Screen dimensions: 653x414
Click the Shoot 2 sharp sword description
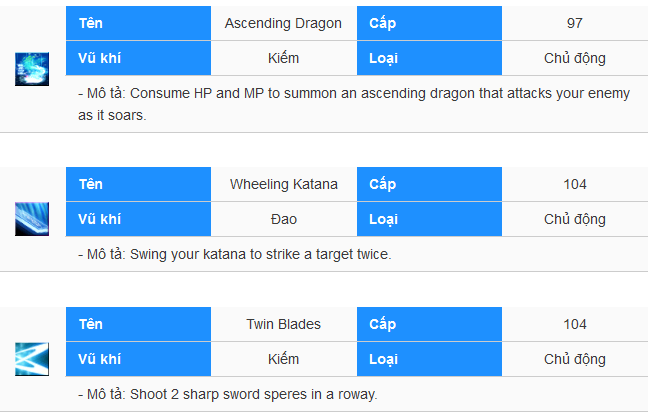pos(227,394)
